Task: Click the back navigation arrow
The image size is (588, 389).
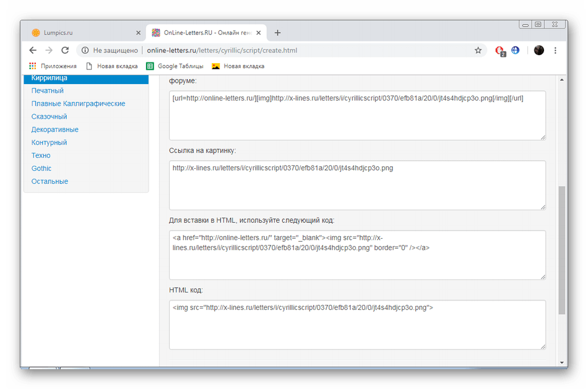Action: [33, 51]
